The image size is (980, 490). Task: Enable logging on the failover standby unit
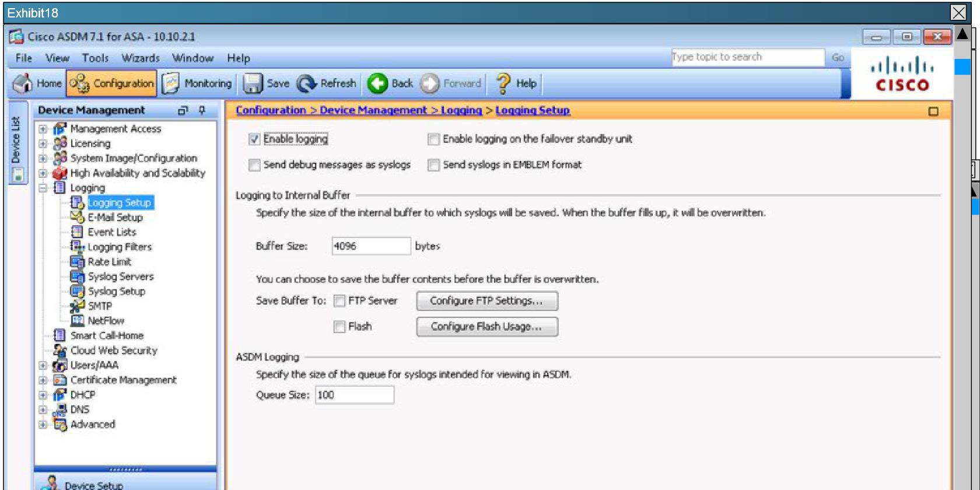point(433,139)
